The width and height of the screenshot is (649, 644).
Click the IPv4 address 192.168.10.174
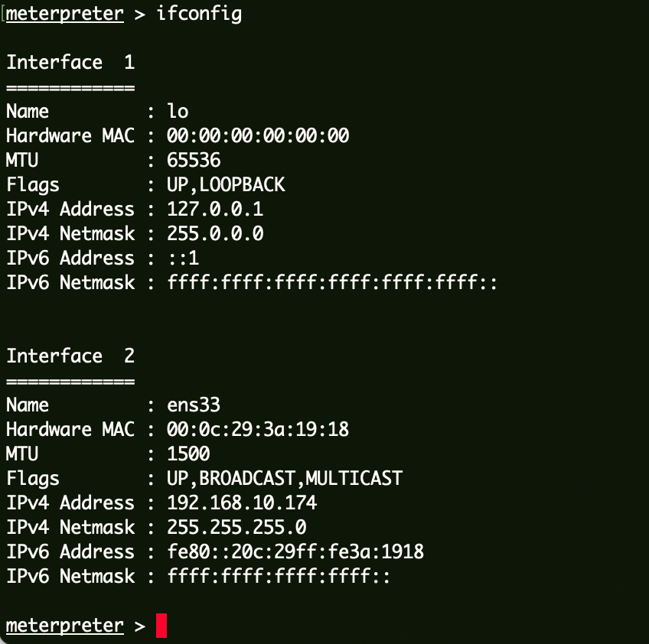(242, 503)
